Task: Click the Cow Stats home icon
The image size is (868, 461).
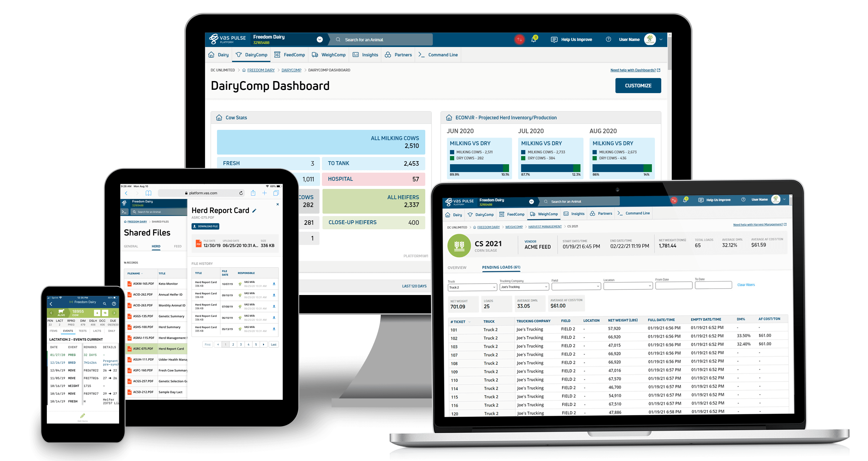Action: pos(219,118)
